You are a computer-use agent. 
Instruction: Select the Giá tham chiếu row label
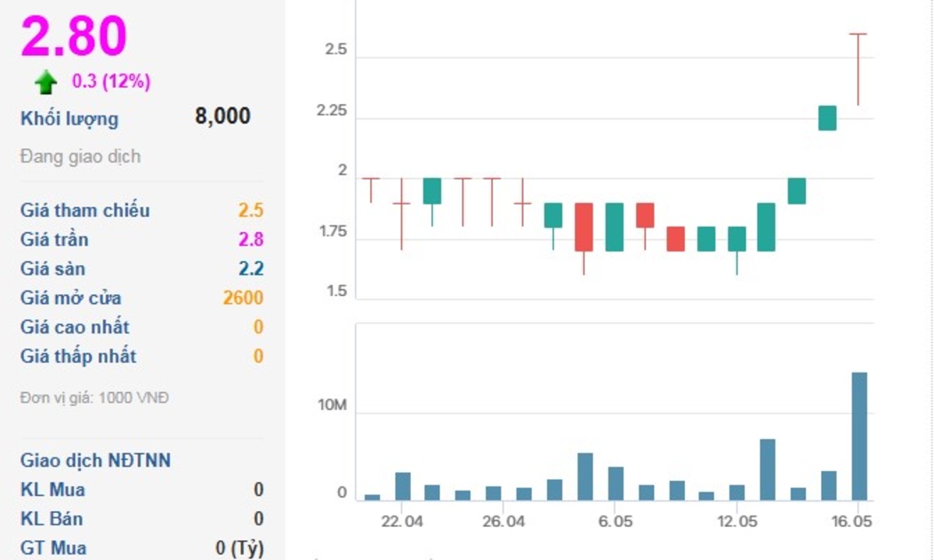coord(85,211)
